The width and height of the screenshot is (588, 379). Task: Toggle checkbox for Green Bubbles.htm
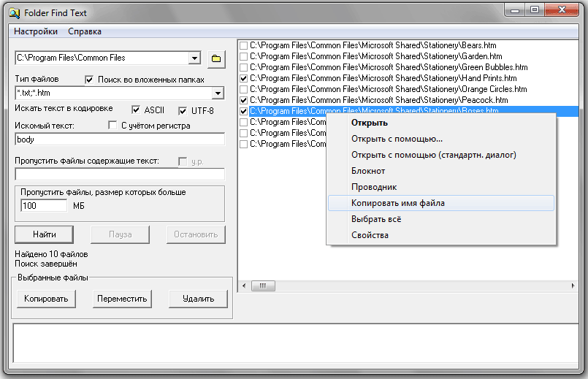[243, 67]
